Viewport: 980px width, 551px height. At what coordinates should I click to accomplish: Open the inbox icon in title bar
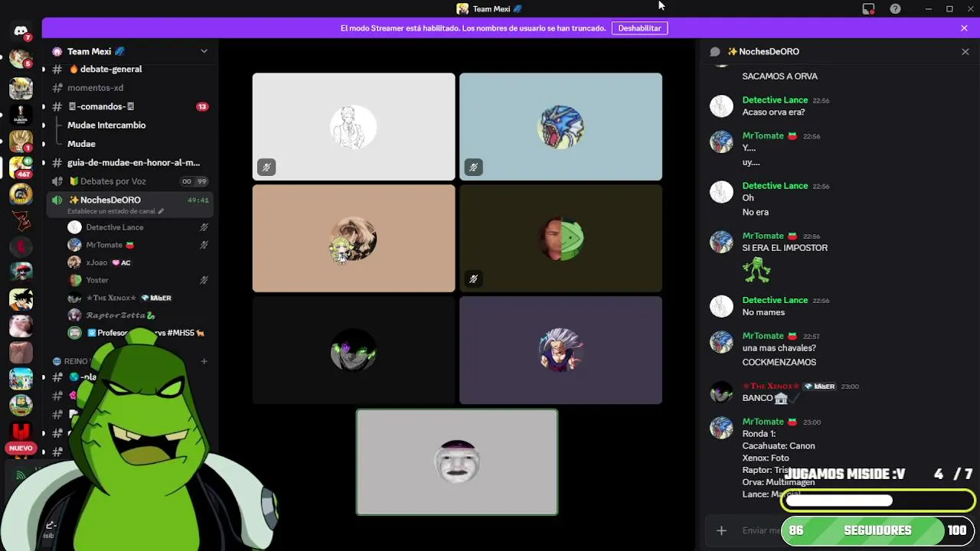868,9
